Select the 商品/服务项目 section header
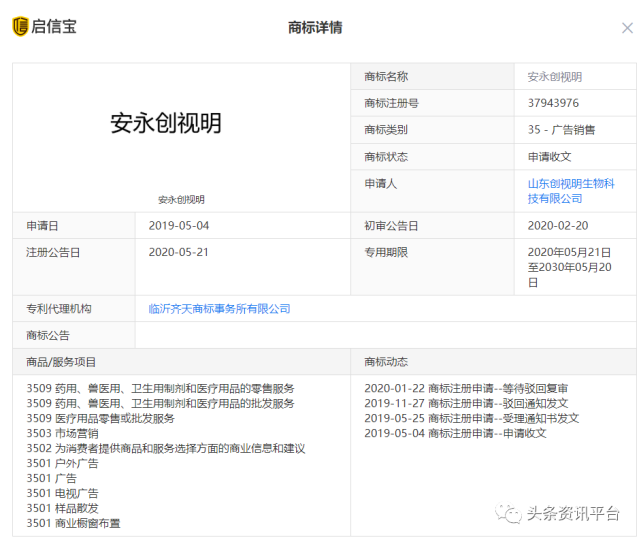 [62, 361]
